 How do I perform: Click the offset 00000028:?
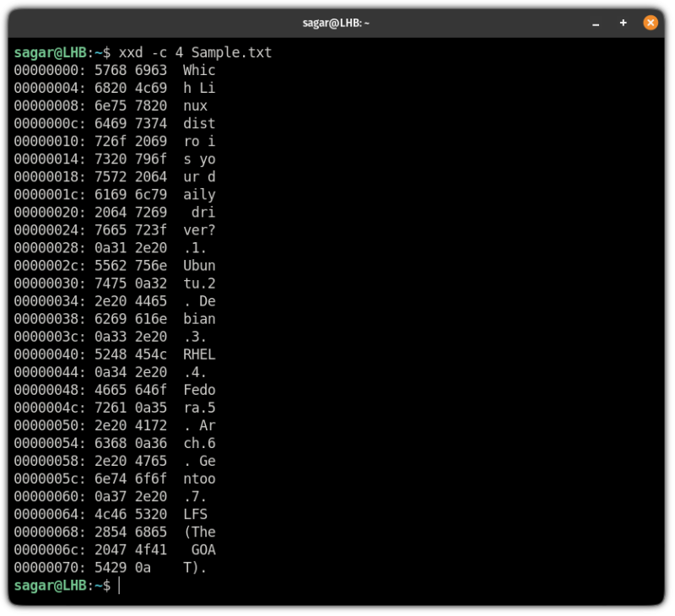[50, 248]
